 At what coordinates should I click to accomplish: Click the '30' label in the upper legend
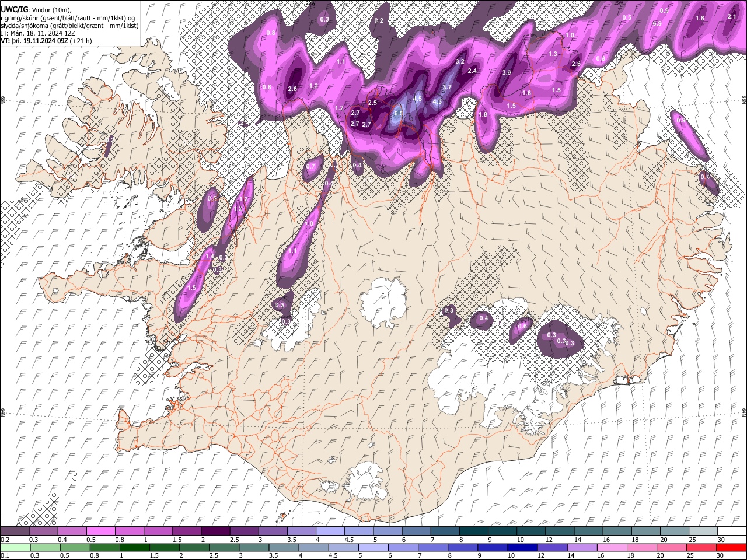[721, 540]
